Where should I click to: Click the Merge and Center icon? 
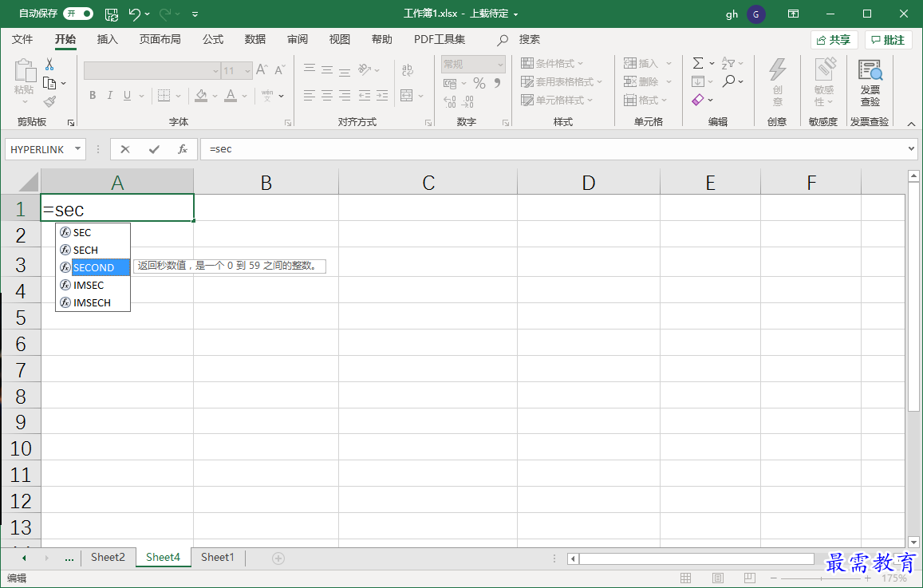point(406,96)
